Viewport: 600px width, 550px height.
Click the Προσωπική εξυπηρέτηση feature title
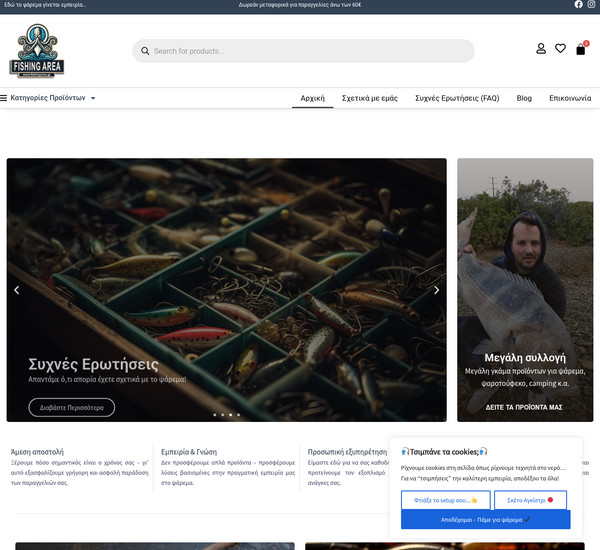pos(347,452)
